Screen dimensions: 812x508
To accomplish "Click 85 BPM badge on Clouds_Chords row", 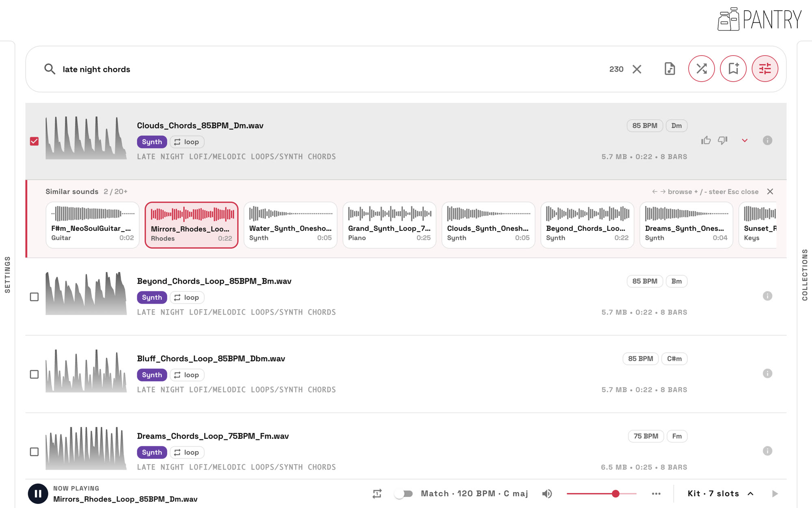I will 645,126.
